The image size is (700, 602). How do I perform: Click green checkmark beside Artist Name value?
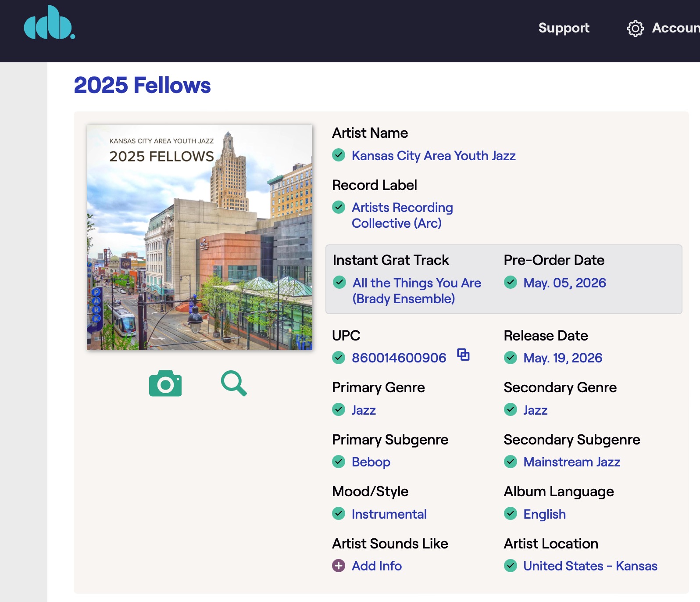pos(339,155)
